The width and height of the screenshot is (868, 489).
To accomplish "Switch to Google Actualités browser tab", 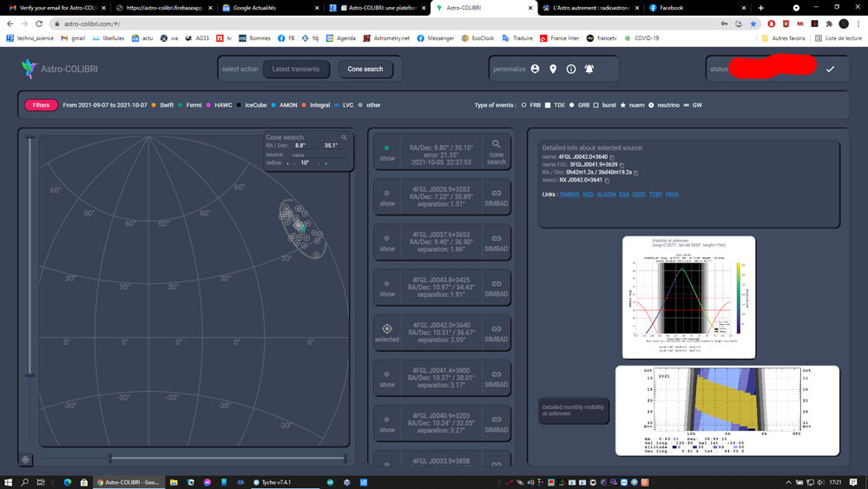I will tap(270, 8).
